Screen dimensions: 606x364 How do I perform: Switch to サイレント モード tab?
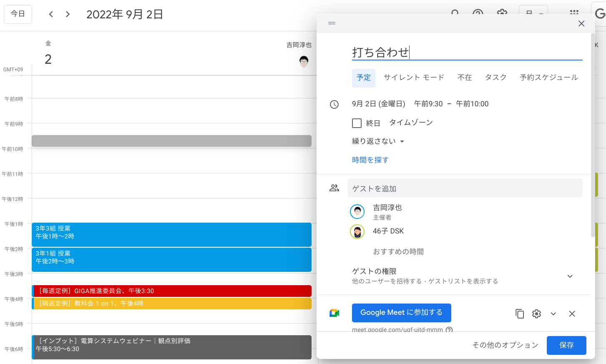pyautogui.click(x=414, y=78)
